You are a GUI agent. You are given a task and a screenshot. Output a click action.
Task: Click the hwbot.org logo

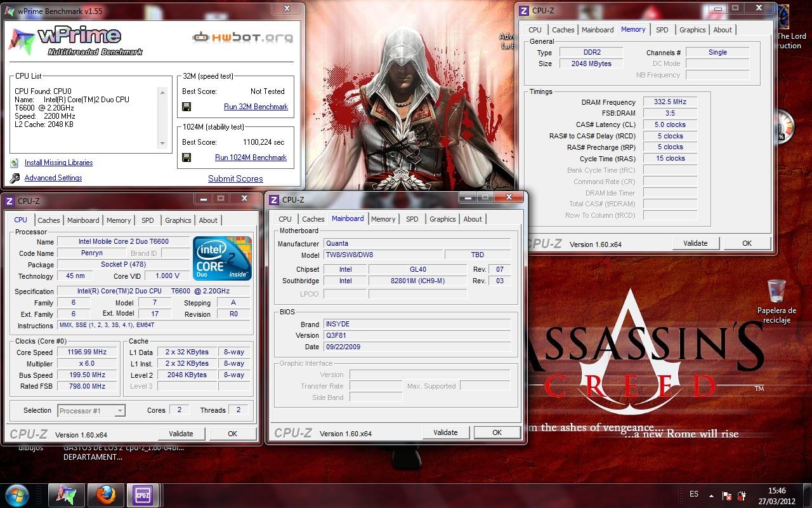(243, 37)
